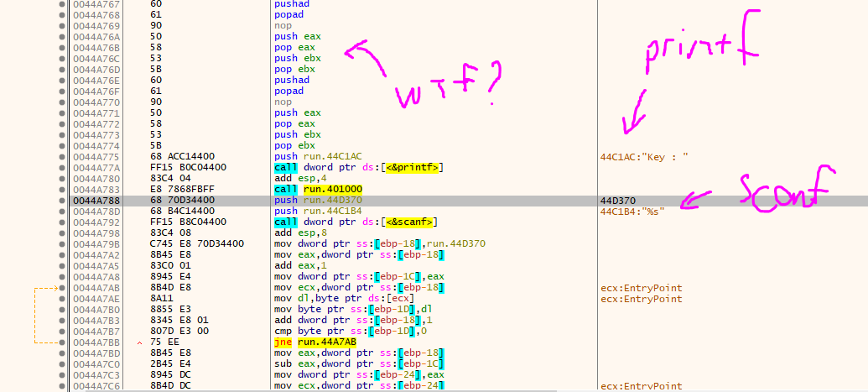The image size is (868, 392).
Task: Click the bytes FF15 B0C04400
Action: click(188, 167)
